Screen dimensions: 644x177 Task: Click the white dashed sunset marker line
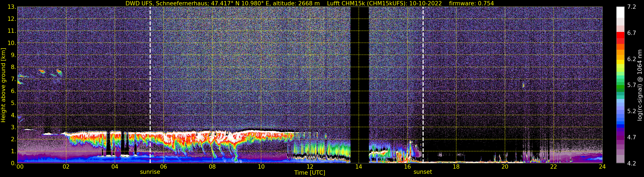[x=423, y=85]
